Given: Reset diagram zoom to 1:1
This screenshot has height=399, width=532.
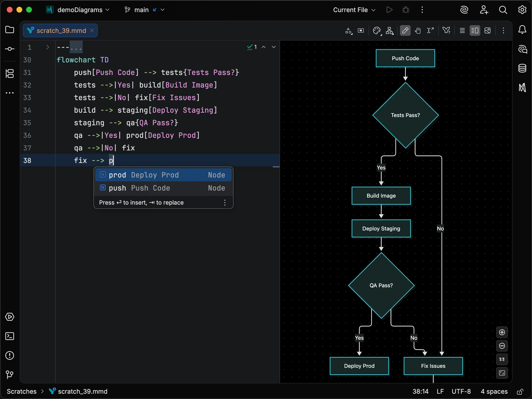Looking at the screenshot, I should 502,360.
